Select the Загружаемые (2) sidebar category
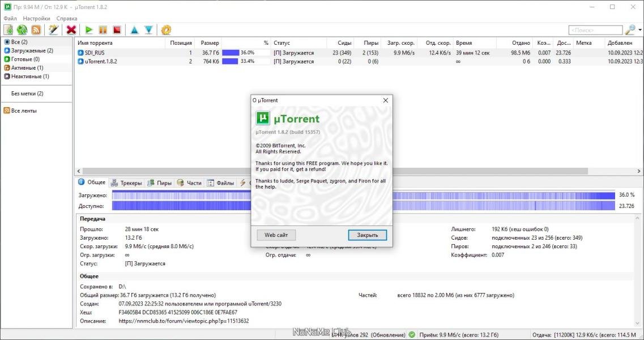The image size is (644, 340). pyautogui.click(x=32, y=50)
